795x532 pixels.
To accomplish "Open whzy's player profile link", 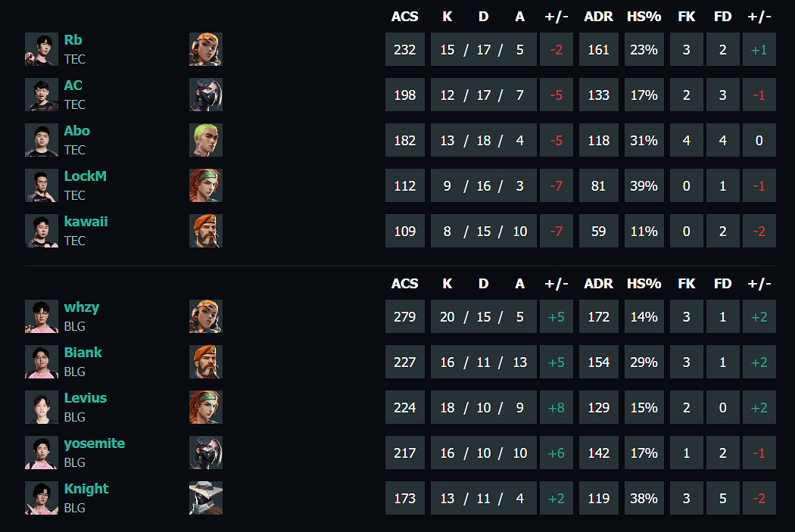I will [81, 307].
